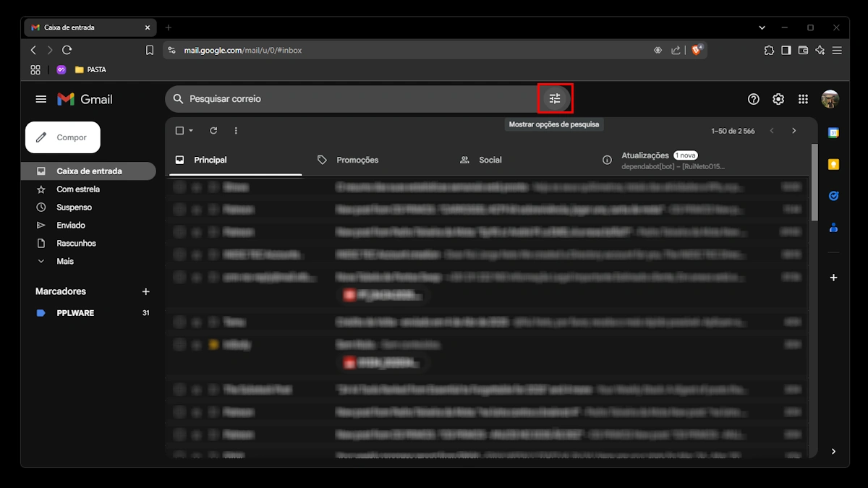Viewport: 868px width, 488px height.
Task: Open Google Keep side panel
Action: 833,165
